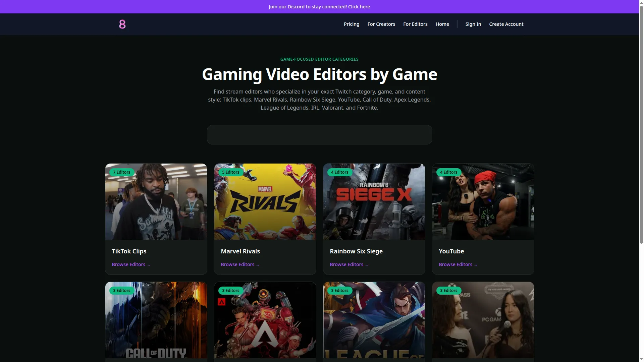Image resolution: width=644 pixels, height=362 pixels.
Task: Open the For Editors page
Action: (x=415, y=24)
